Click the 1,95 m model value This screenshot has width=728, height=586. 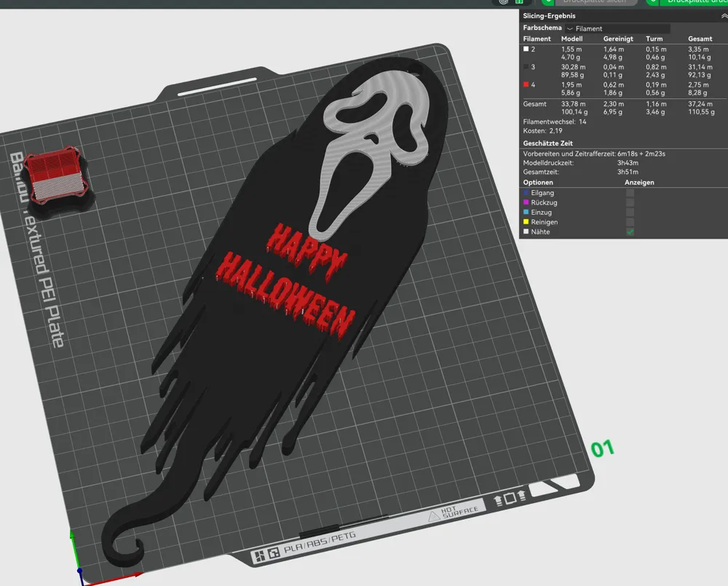point(571,85)
